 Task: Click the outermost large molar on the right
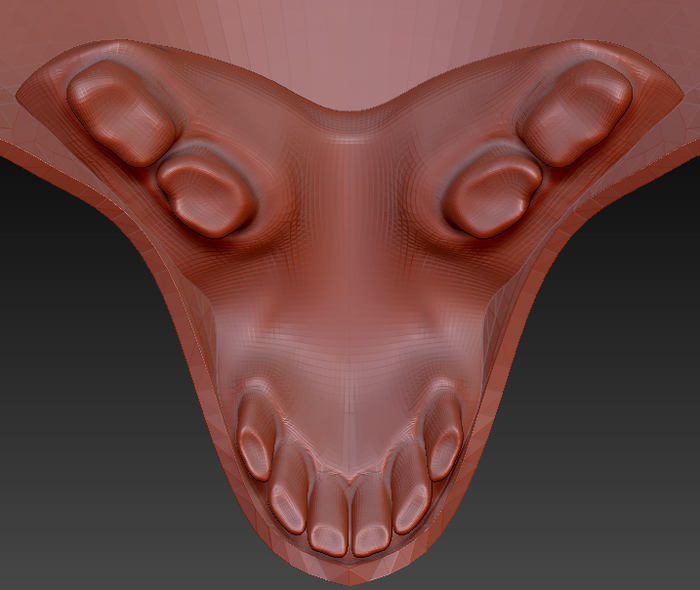pos(575,112)
